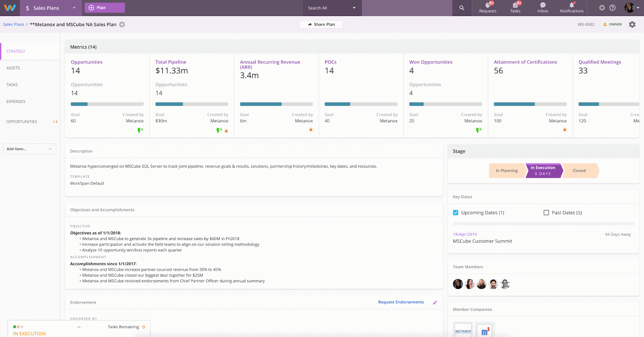Open the fourth team member avatar
The width and height of the screenshot is (644, 337).
pyautogui.click(x=493, y=284)
